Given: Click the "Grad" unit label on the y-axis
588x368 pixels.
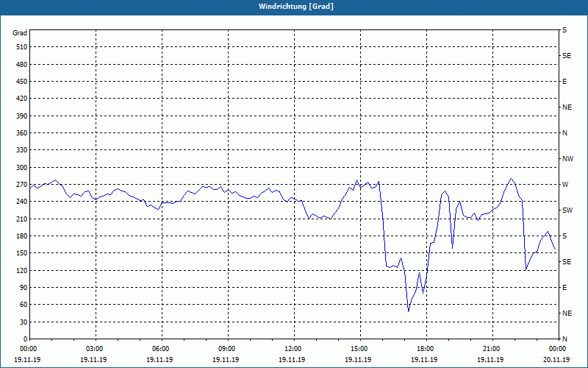Looking at the screenshot, I should [20, 33].
